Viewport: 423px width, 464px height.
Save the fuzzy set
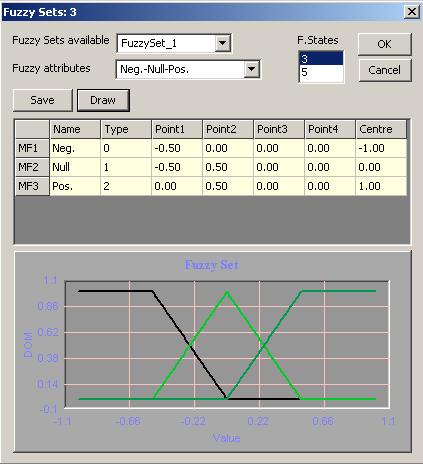coord(42,100)
